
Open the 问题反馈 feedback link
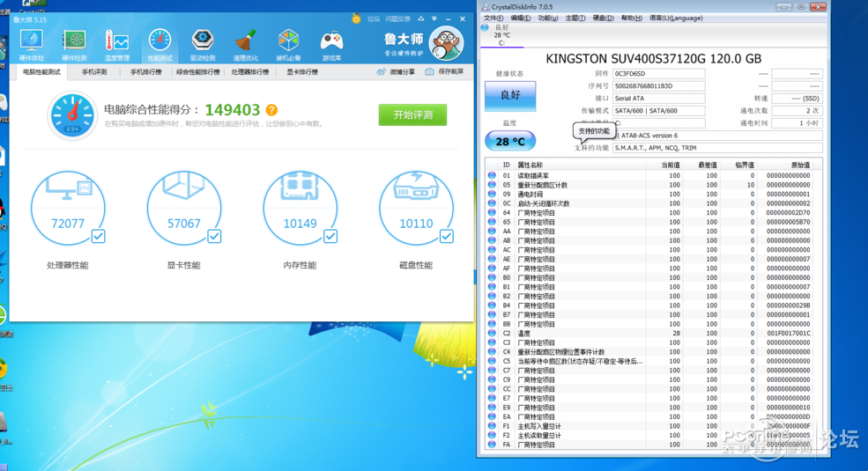point(397,18)
